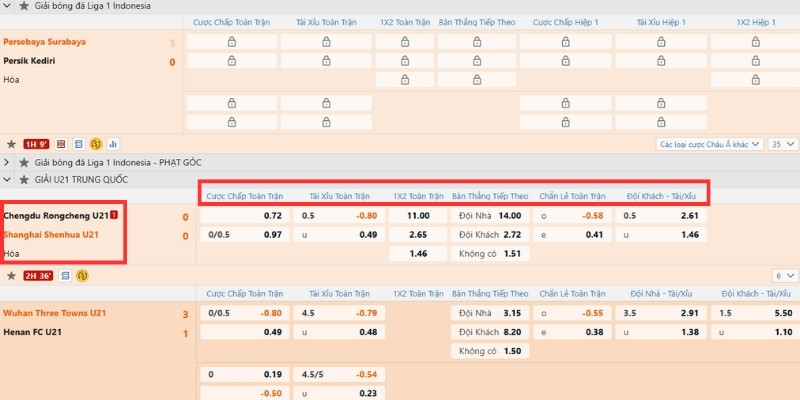The image size is (800, 400).
Task: Open the 35 markets dropdown
Action: [x=783, y=144]
